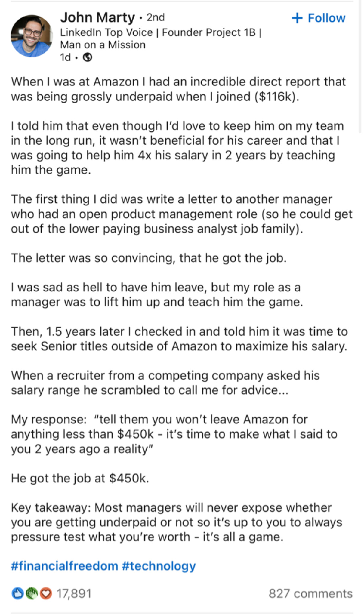Open John Marty's profile photo
Image resolution: width=364 pixels, height=616 pixels.
click(x=32, y=36)
